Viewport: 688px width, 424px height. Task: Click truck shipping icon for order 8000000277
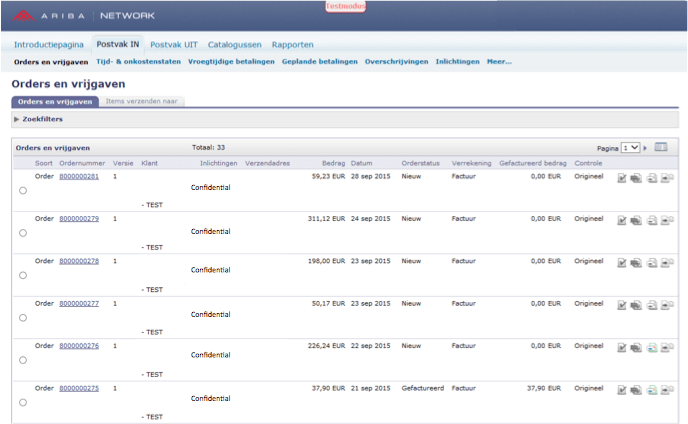[636, 305]
